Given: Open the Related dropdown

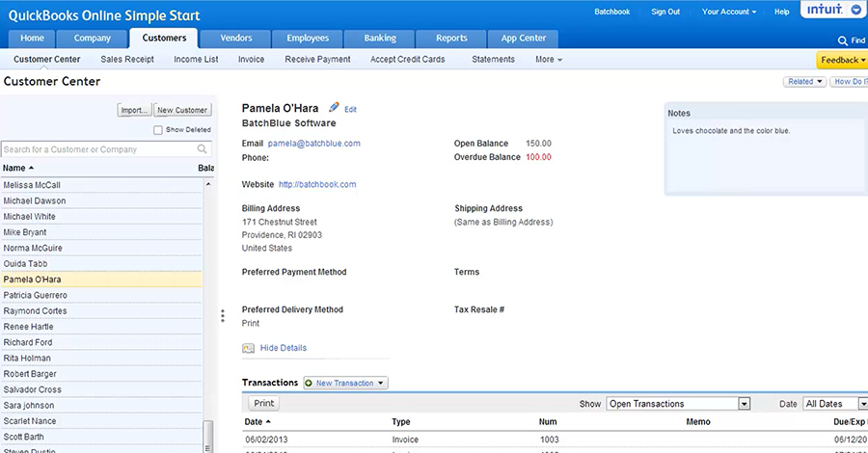Looking at the screenshot, I should [804, 81].
